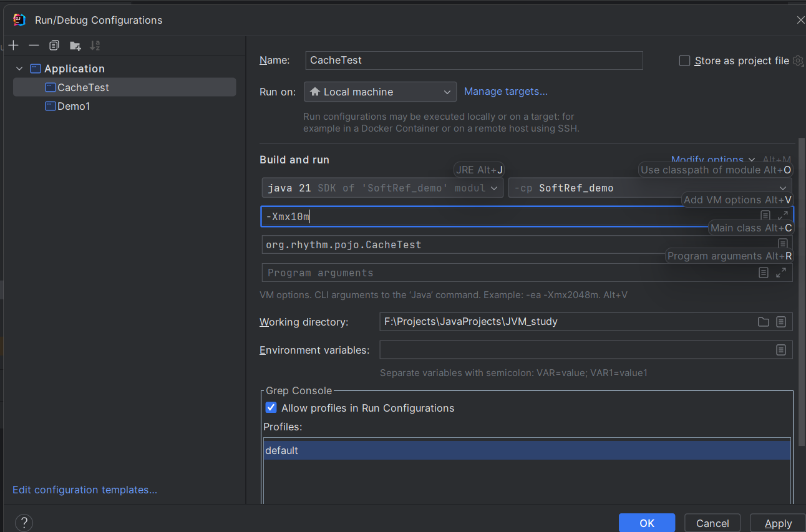This screenshot has height=532, width=806.
Task: Click Use classpath of module Alt+O hint
Action: click(716, 170)
